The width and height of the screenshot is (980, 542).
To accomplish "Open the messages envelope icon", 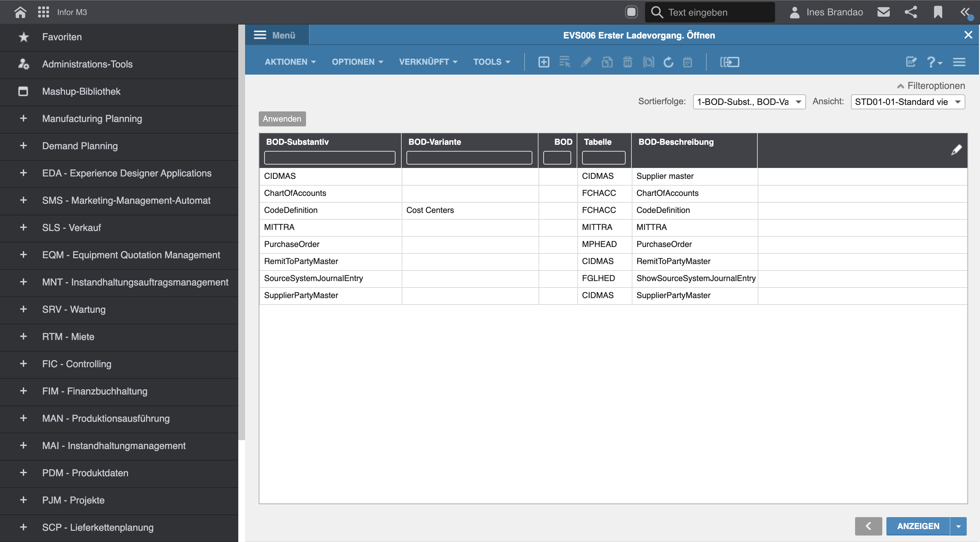I will pyautogui.click(x=883, y=12).
